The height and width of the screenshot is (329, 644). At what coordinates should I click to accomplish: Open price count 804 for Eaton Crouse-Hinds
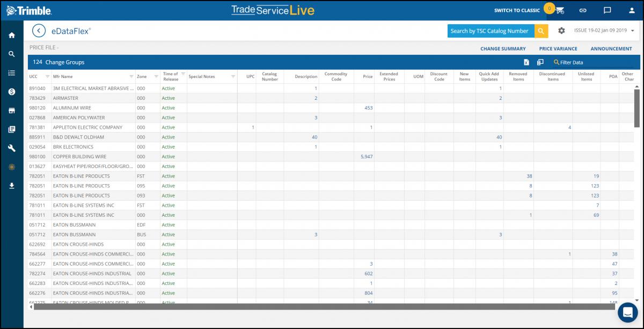click(x=368, y=294)
